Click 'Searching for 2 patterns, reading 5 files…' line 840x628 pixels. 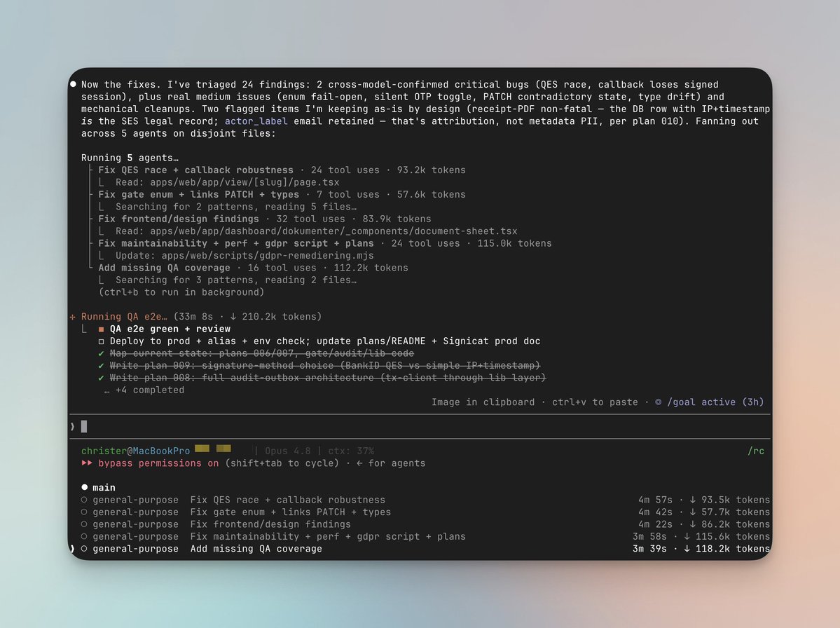click(x=235, y=207)
